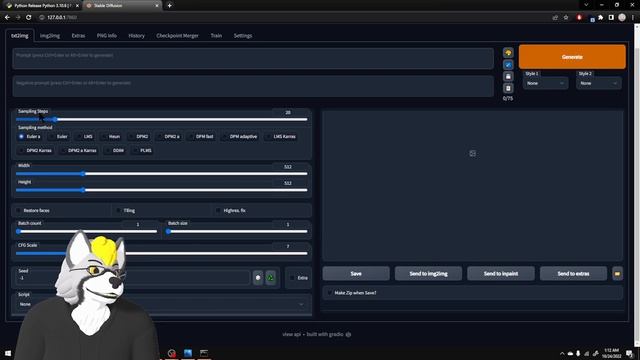640x360 pixels.
Task: Click the browser back arrow
Action: pyautogui.click(x=7, y=18)
